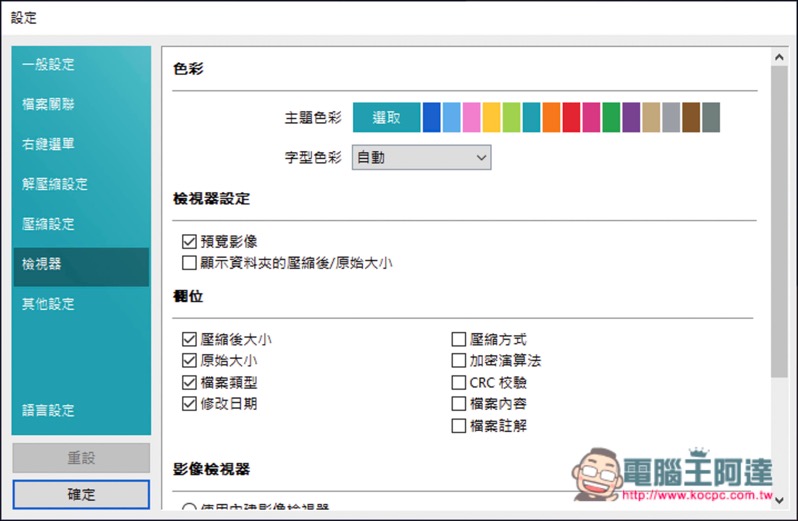798x521 pixels.
Task: Click the 重設 button
Action: [81, 458]
